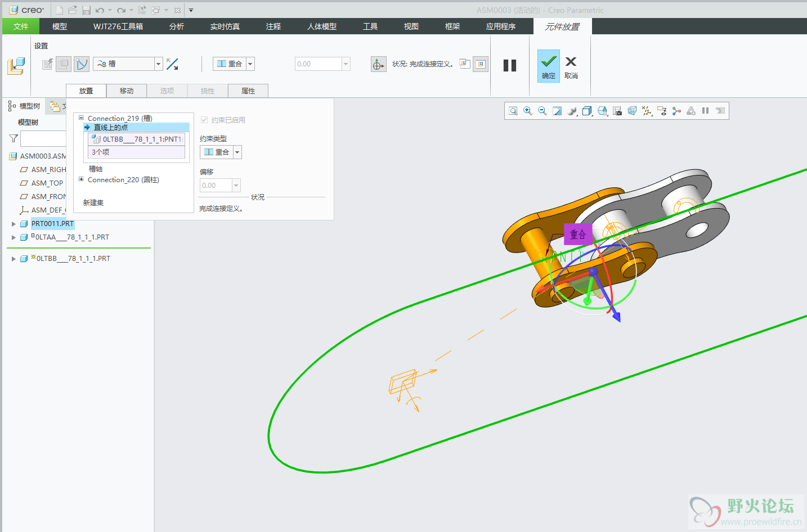The width and height of the screenshot is (807, 532).
Task: Click the 模型树 tab in navigator
Action: pyautogui.click(x=24, y=106)
